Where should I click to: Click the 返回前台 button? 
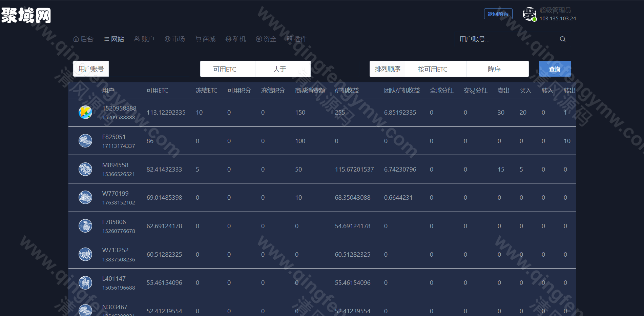coord(498,14)
